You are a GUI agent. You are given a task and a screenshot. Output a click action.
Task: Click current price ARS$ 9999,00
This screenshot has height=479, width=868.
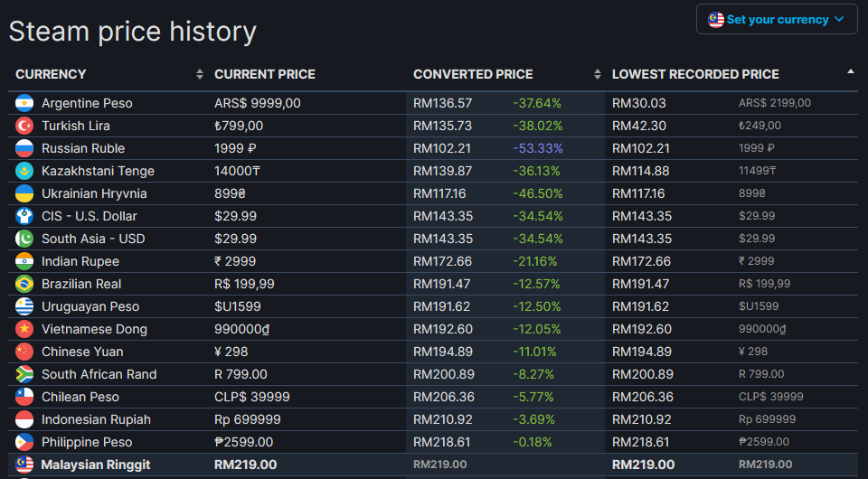[258, 103]
